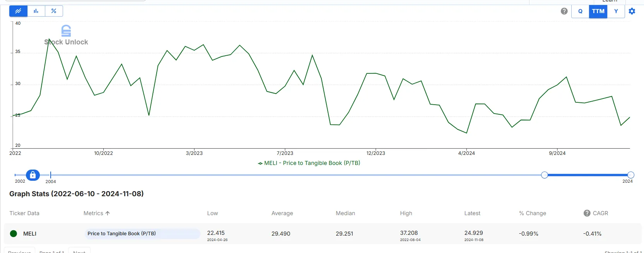Open chart settings gear
This screenshot has width=644, height=253.
point(632,11)
